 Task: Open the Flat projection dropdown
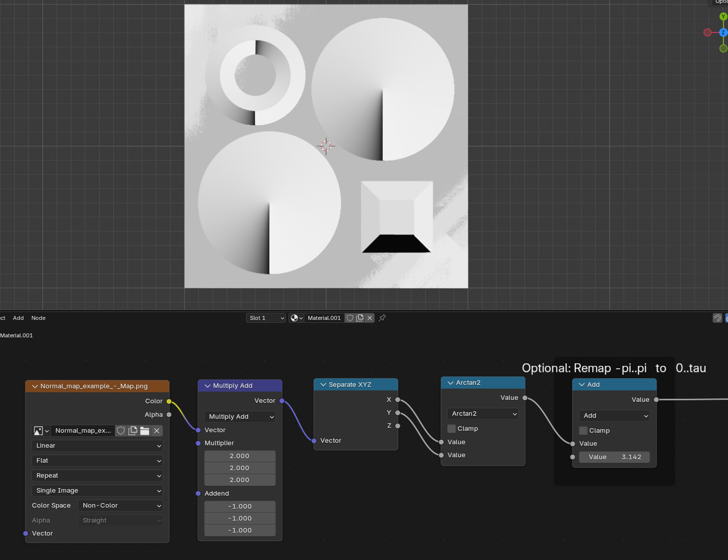[x=97, y=461]
